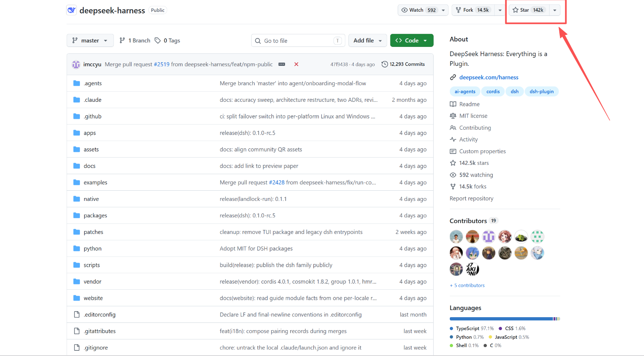Open the master branch selector
Image resolution: width=644 pixels, height=356 pixels.
[90, 40]
